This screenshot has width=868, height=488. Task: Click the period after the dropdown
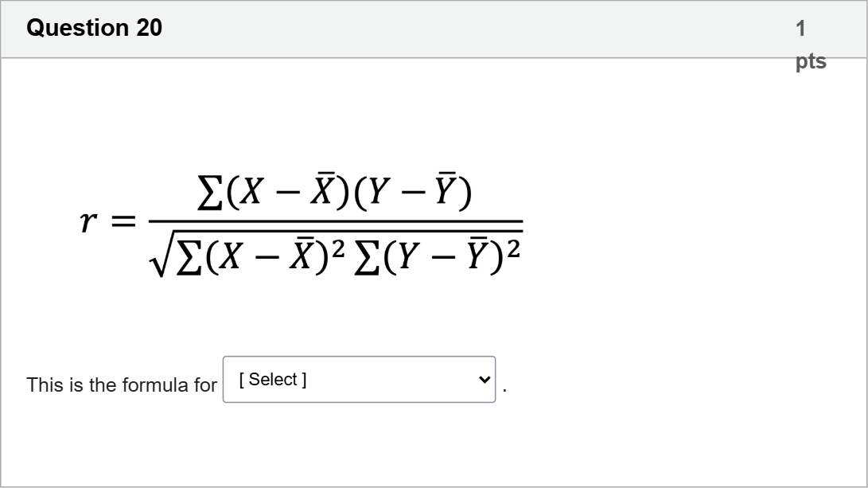(504, 388)
